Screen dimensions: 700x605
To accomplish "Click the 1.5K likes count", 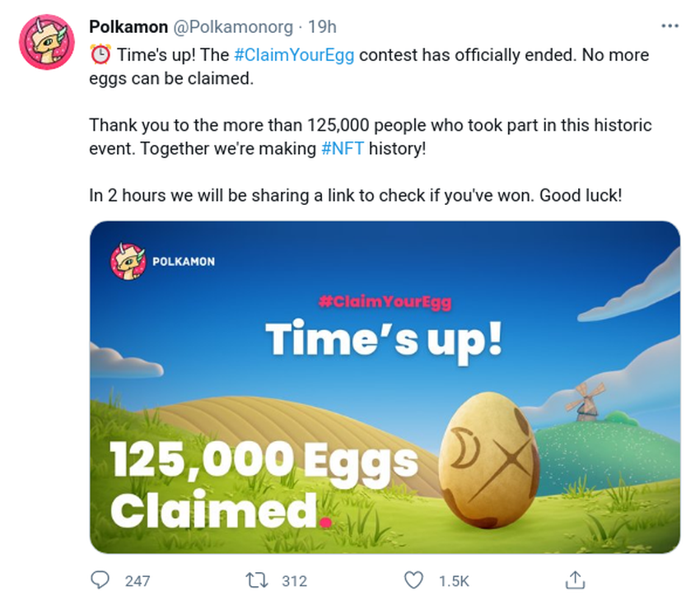I will tap(454, 581).
